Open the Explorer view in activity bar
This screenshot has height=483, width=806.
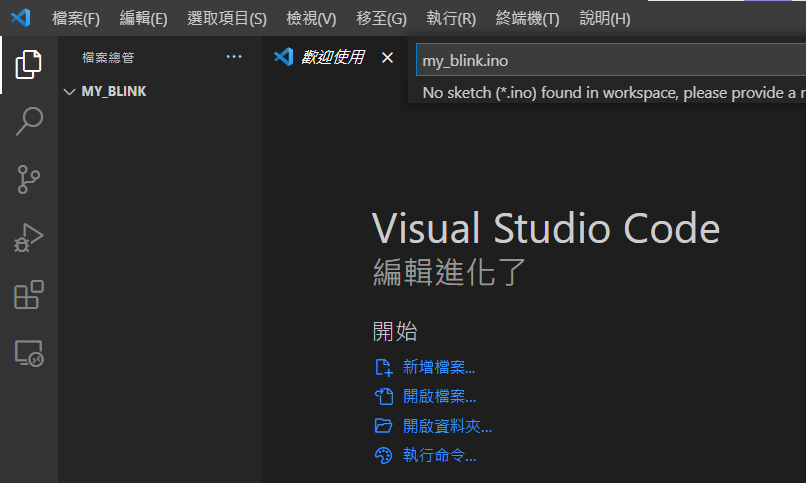click(x=29, y=65)
